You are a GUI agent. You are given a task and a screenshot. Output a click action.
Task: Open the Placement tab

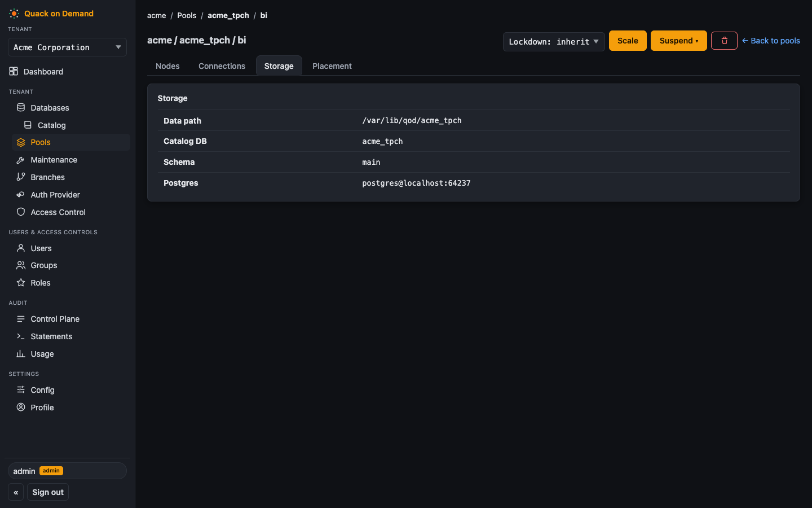pos(332,65)
